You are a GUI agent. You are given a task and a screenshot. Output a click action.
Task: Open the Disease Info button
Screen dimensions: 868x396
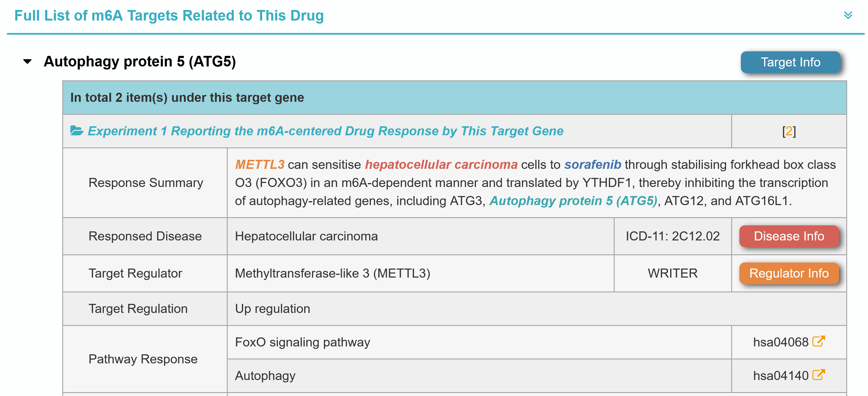[x=789, y=236]
